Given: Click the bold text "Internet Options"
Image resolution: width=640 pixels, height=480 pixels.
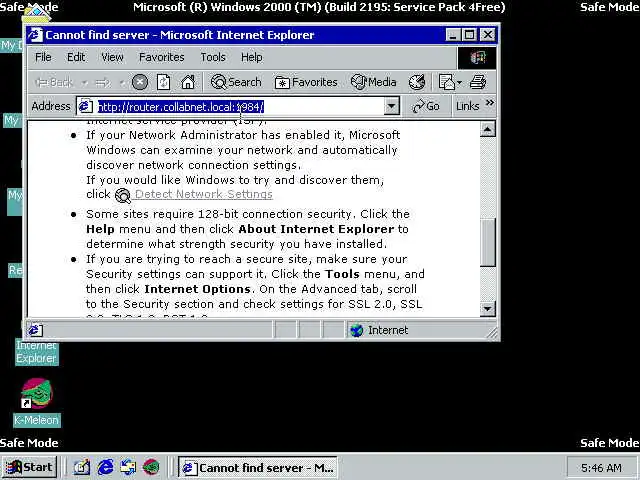Looking at the screenshot, I should click(197, 289).
